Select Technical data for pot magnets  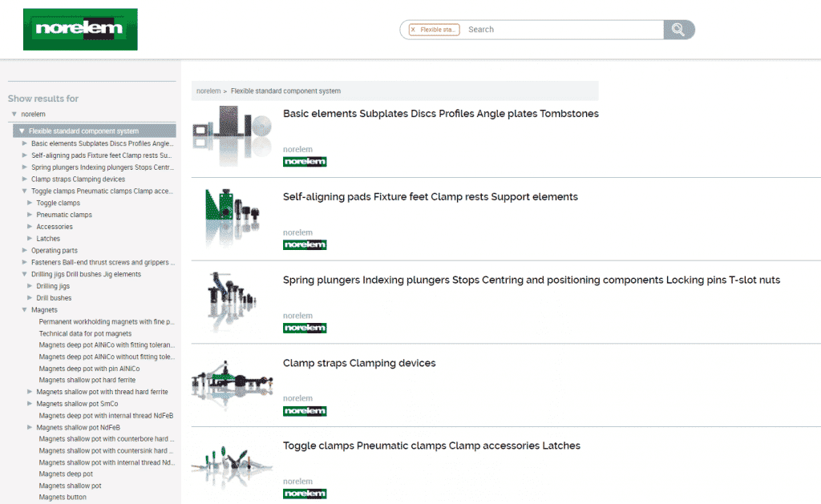coord(85,333)
